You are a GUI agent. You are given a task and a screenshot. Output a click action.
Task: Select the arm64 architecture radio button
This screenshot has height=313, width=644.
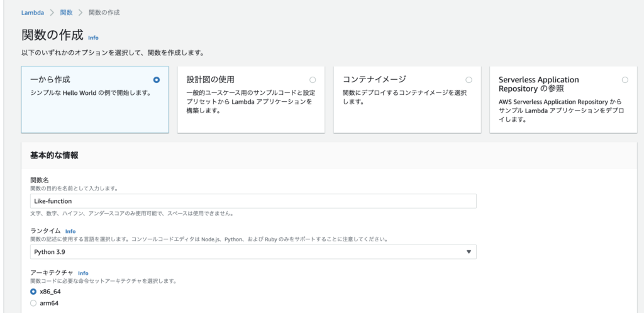tap(34, 304)
